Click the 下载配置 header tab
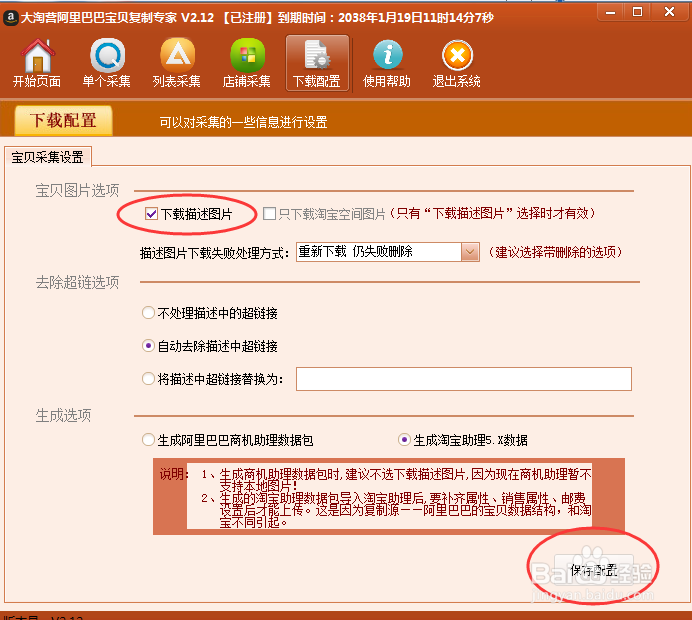The image size is (692, 620). (x=64, y=120)
